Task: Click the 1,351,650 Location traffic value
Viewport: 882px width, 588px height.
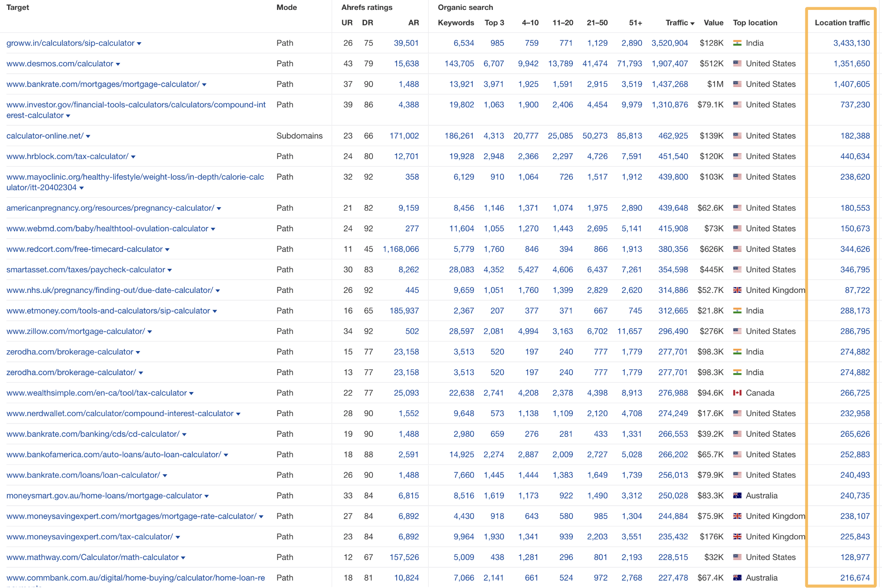Action: pos(851,63)
